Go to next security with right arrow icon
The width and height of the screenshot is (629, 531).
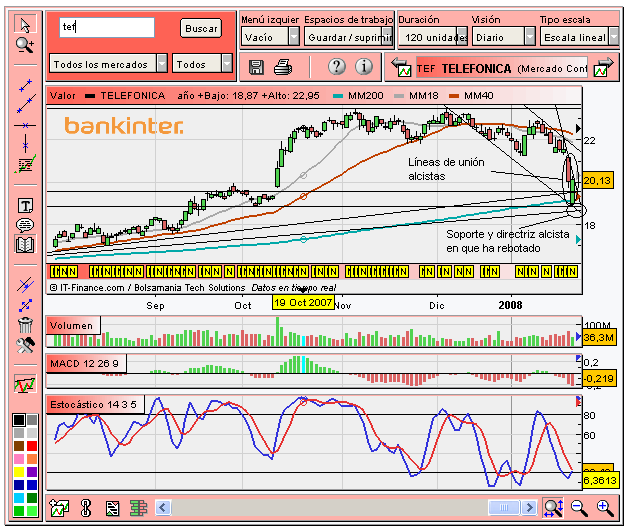tap(604, 67)
